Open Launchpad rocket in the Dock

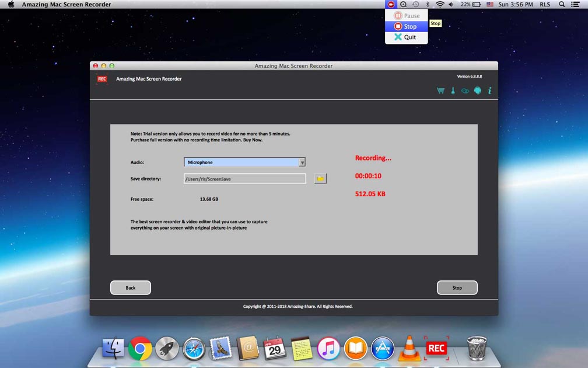167,349
